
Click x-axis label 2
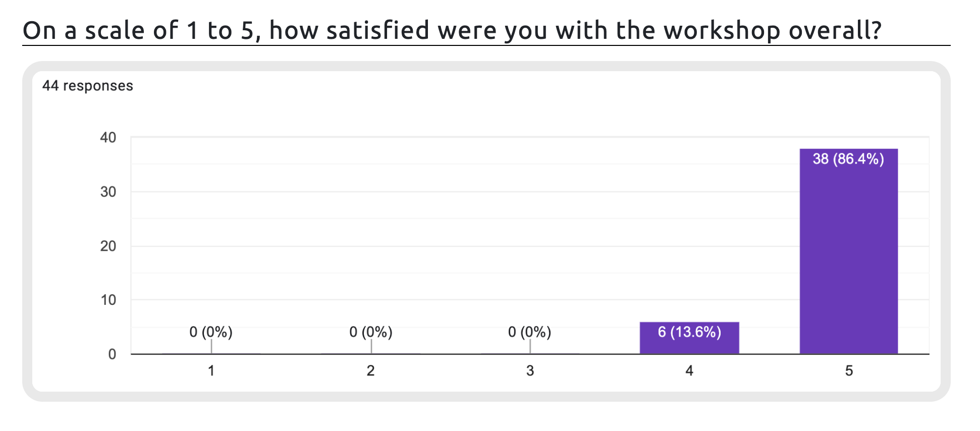point(371,371)
